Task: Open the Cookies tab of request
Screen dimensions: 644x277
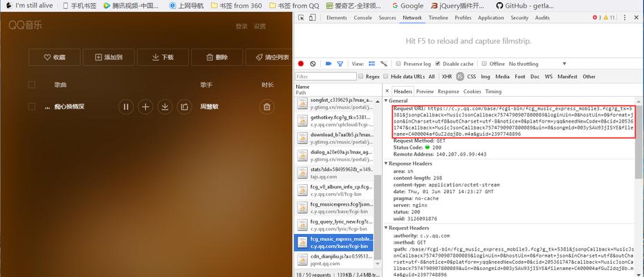Action: coord(472,91)
